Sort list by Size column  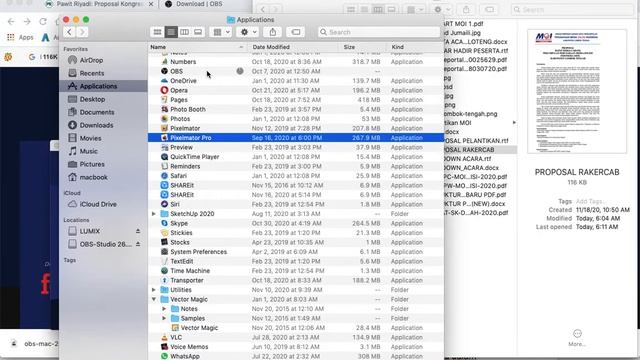point(362,47)
